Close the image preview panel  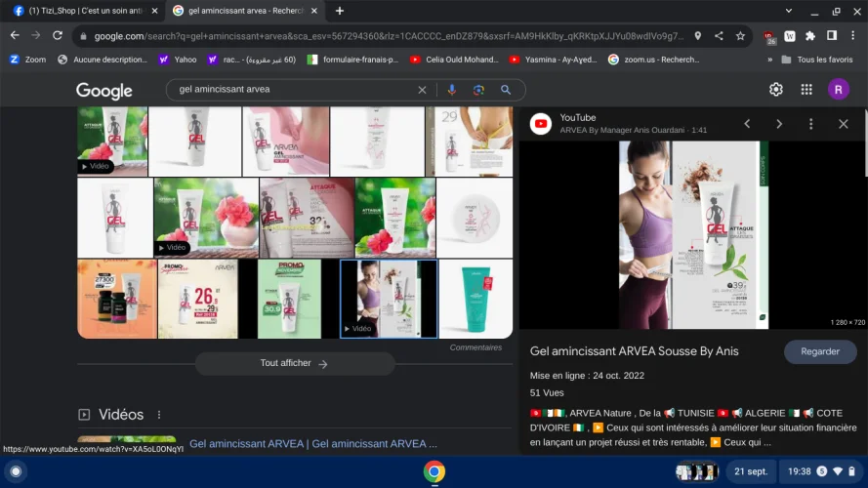pos(844,124)
